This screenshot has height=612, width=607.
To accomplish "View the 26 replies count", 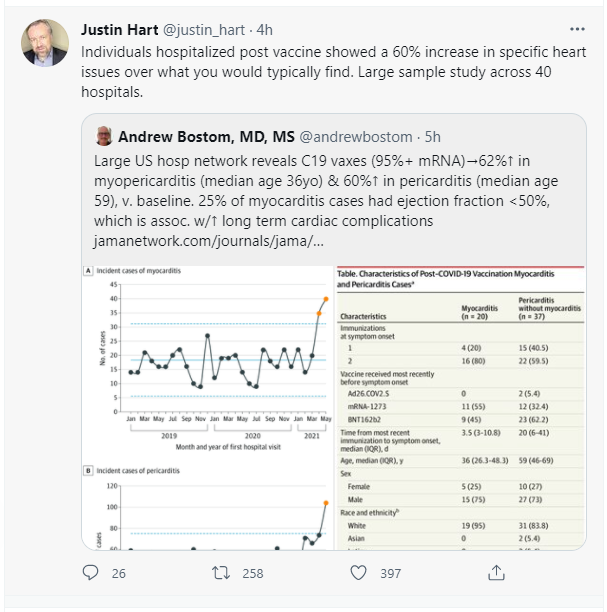I will click(119, 573).
